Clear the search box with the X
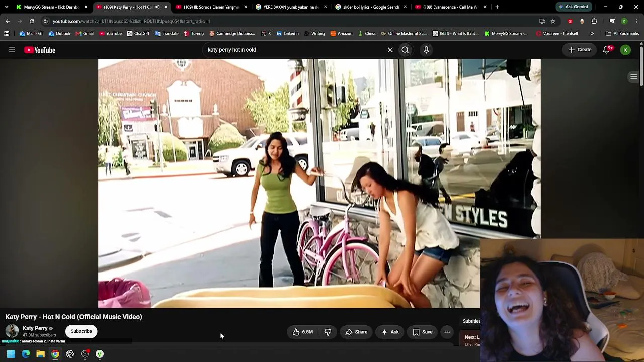Image resolution: width=644 pixels, height=362 pixels. click(390, 50)
